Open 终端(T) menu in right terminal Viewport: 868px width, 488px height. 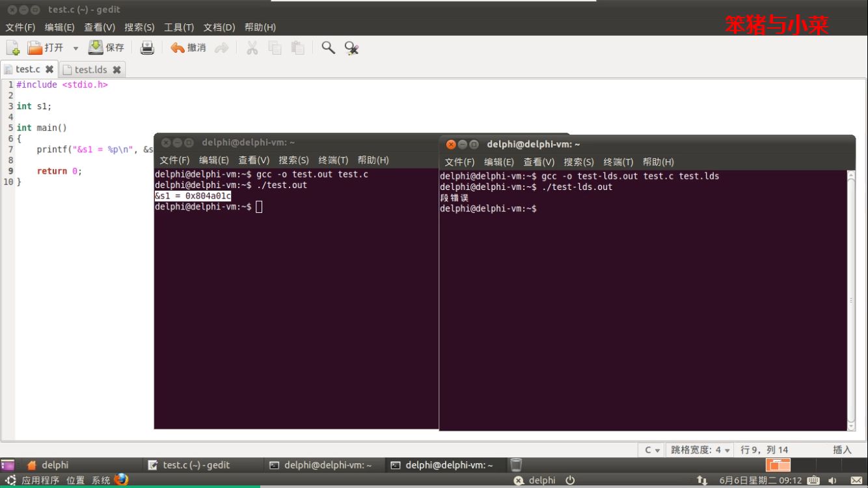pos(618,162)
